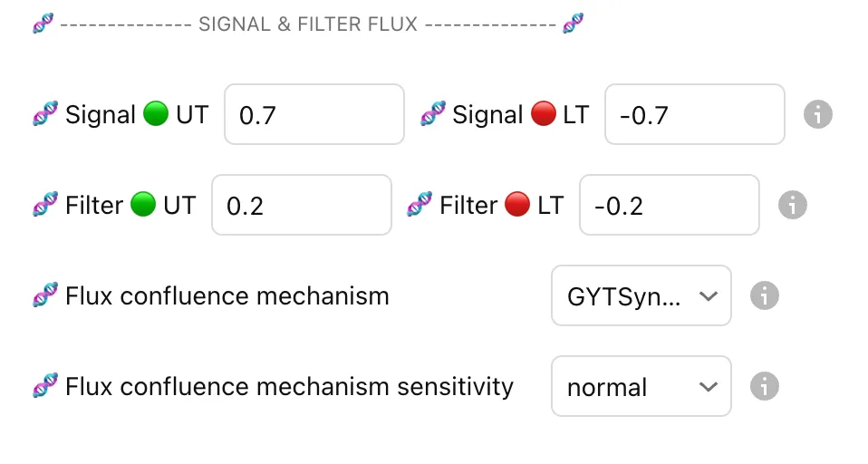Image resolution: width=868 pixels, height=464 pixels.
Task: Click green circle icon beside Signal UT
Action: pos(156,114)
